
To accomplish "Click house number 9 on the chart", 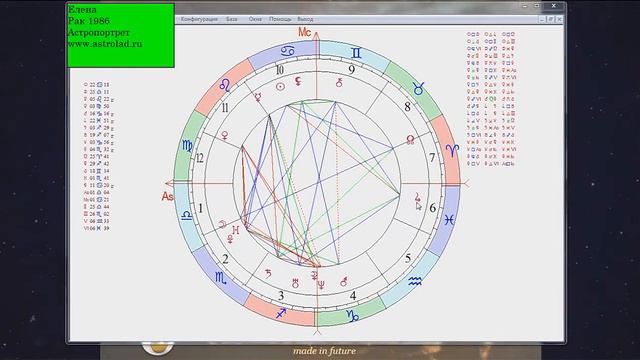I will click(352, 69).
